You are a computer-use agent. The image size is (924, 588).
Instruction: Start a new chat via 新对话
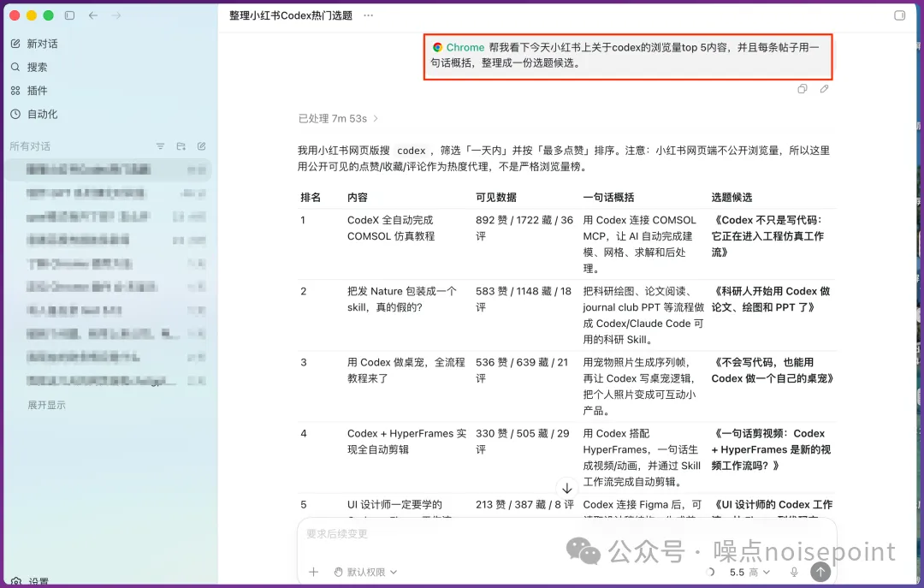pyautogui.click(x=34, y=44)
